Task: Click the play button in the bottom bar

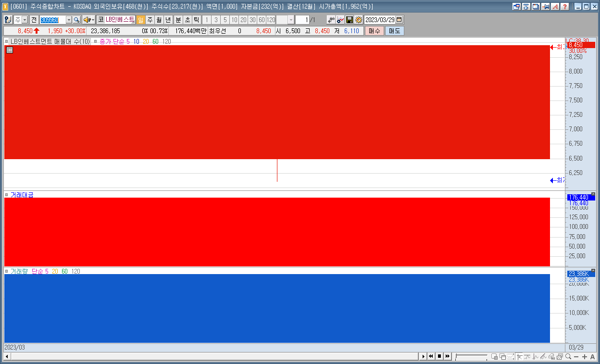Action: pyautogui.click(x=424, y=356)
